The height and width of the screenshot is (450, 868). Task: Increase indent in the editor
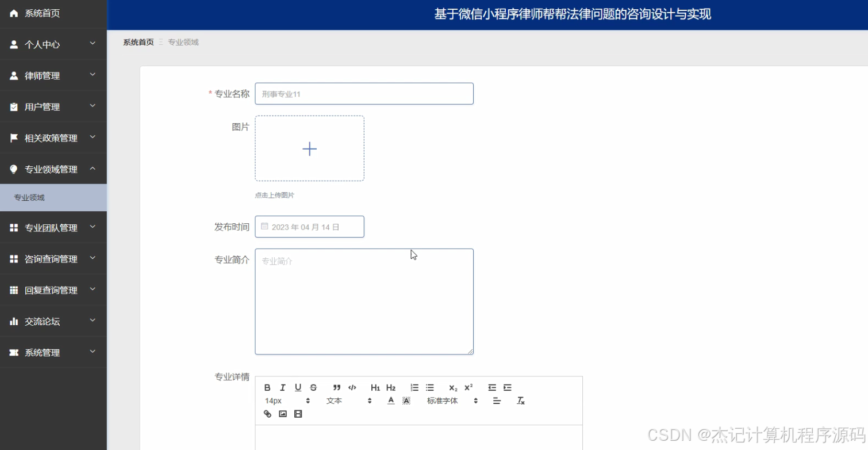point(508,387)
